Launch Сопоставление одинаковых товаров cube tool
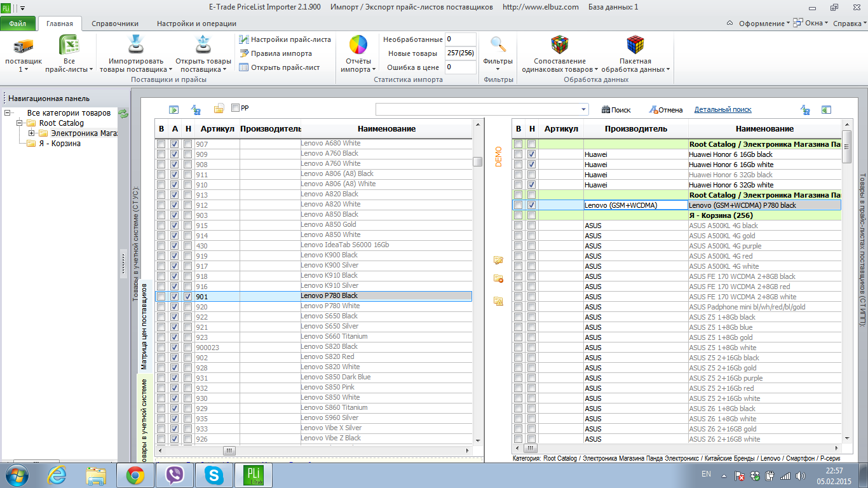 point(560,54)
